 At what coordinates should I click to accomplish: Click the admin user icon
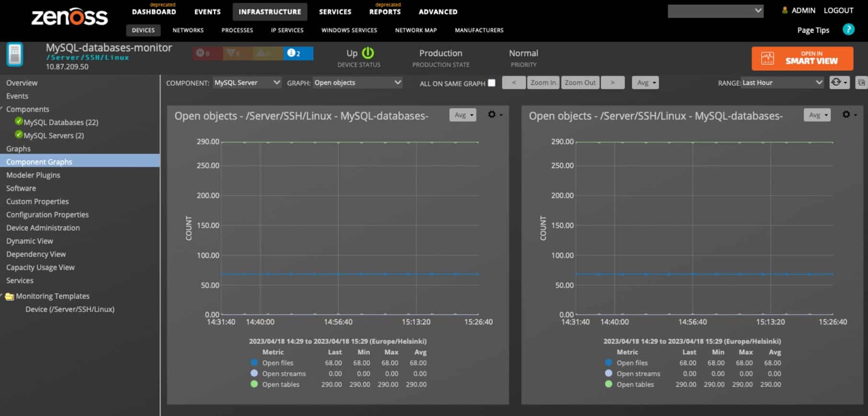pyautogui.click(x=785, y=10)
